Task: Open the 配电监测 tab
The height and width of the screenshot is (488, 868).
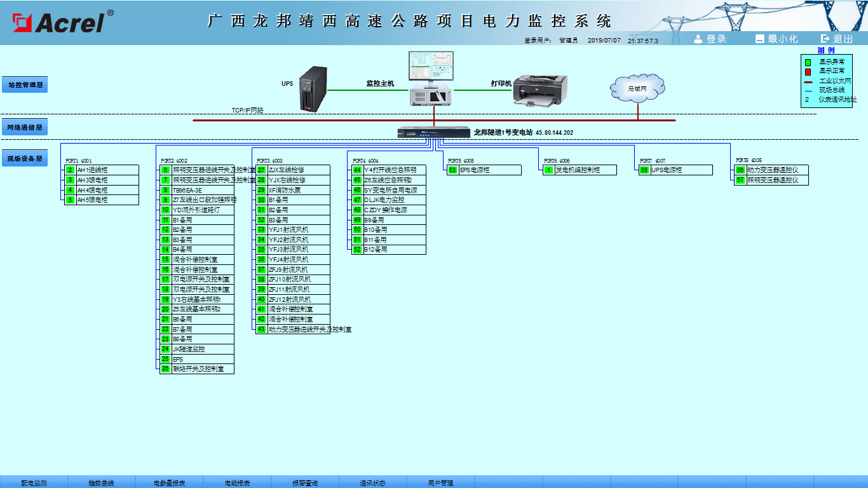Action: (x=34, y=483)
